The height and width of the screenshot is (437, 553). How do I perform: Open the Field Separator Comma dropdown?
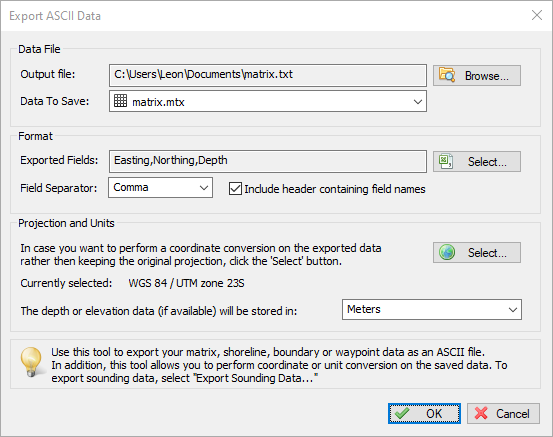tap(160, 188)
